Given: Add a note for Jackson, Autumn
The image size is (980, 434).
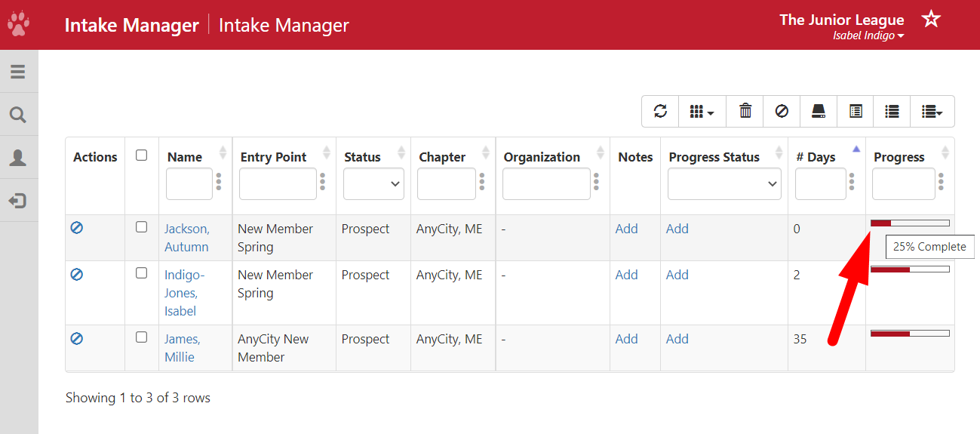Looking at the screenshot, I should click(626, 229).
